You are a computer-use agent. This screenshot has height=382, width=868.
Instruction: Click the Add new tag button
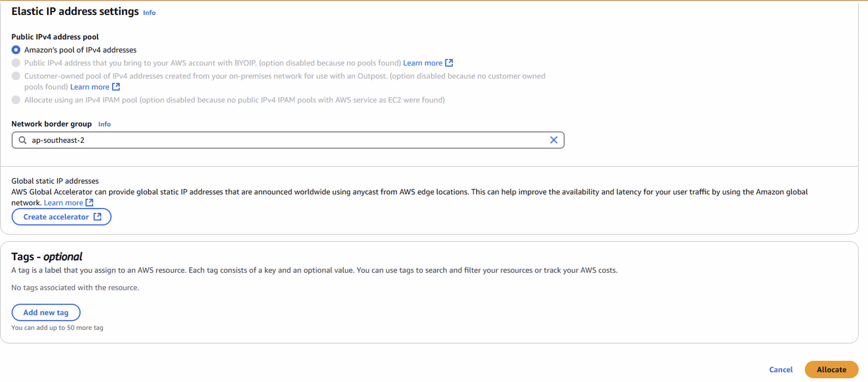46,312
